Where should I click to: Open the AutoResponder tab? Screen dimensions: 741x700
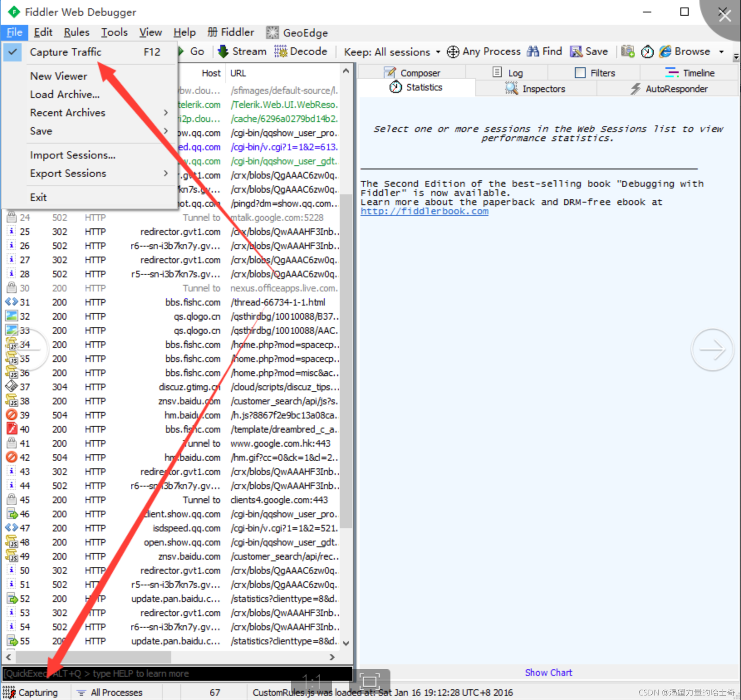(668, 88)
